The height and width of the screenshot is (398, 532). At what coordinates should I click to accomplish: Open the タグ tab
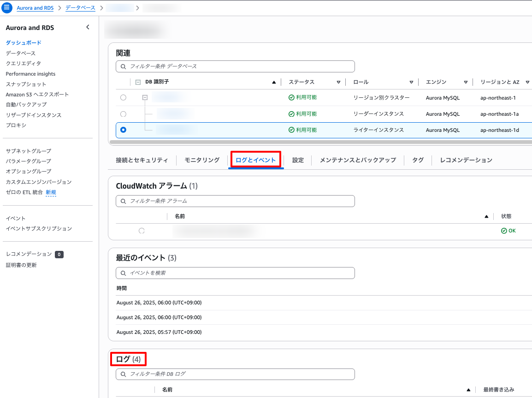pyautogui.click(x=418, y=160)
